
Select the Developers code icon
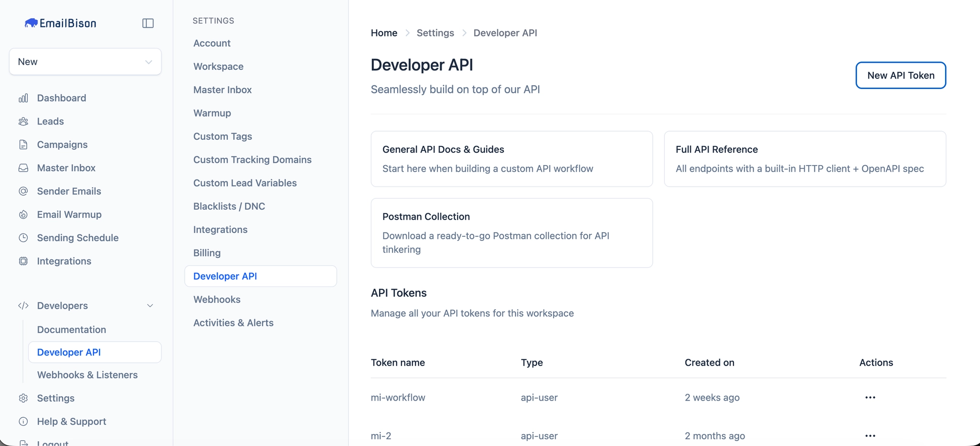[x=23, y=305]
